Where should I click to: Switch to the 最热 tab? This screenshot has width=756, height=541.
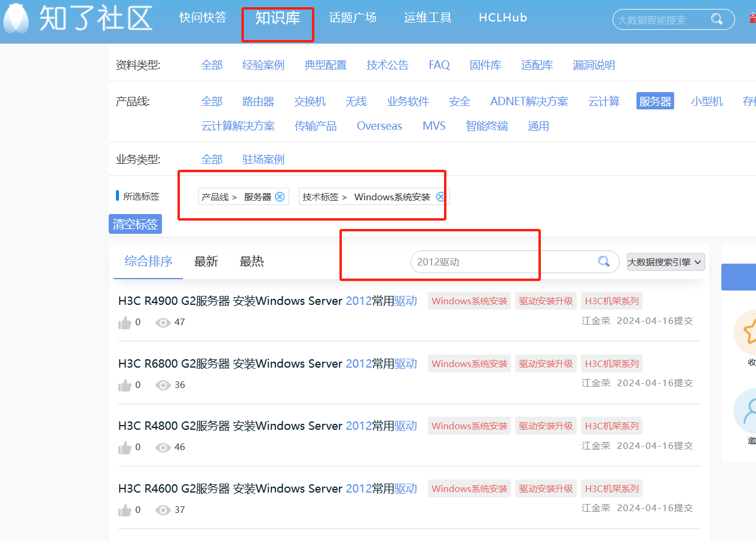tap(252, 261)
